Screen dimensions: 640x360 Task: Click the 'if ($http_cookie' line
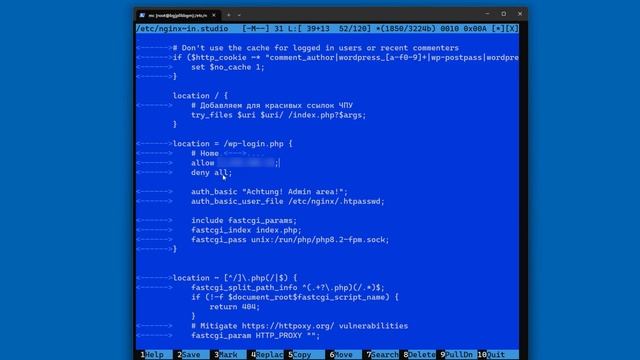pyautogui.click(x=346, y=58)
